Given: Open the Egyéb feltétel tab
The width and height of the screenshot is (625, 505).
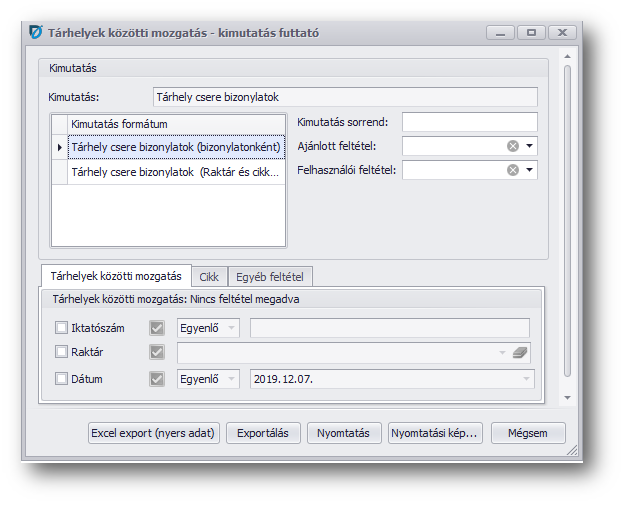Looking at the screenshot, I should 270,277.
